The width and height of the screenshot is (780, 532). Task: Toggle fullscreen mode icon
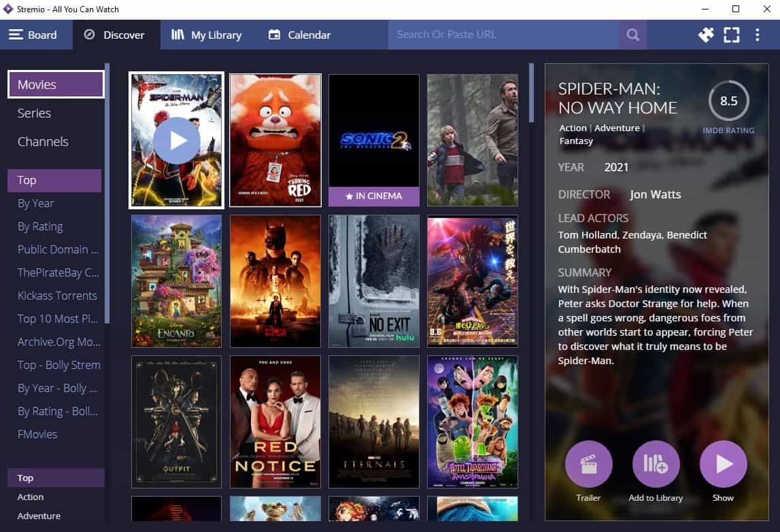click(x=731, y=35)
